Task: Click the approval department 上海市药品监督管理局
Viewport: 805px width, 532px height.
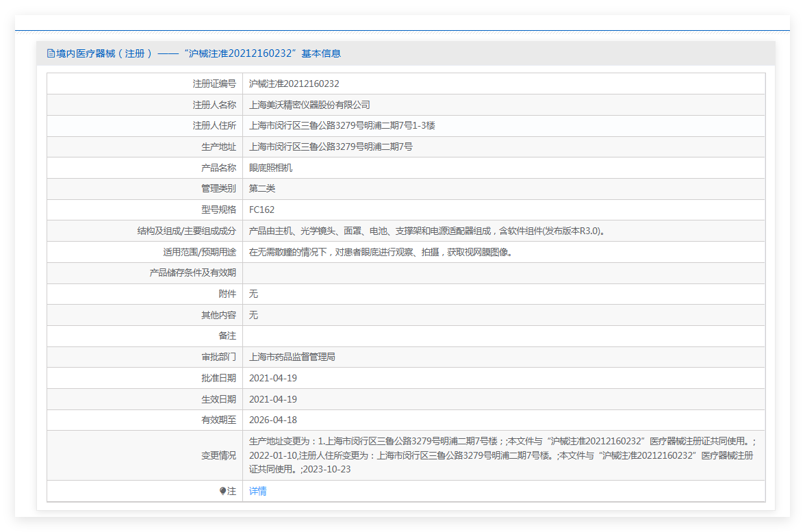Action: [x=292, y=357]
